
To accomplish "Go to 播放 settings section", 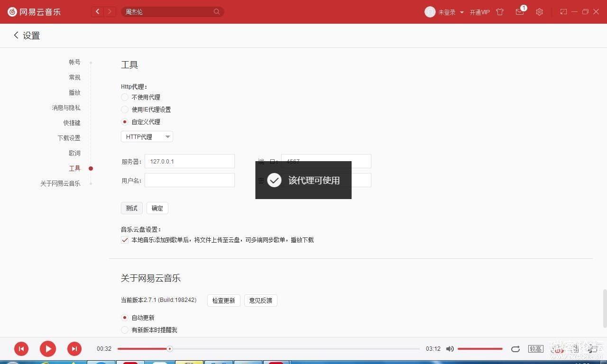I will coord(74,92).
